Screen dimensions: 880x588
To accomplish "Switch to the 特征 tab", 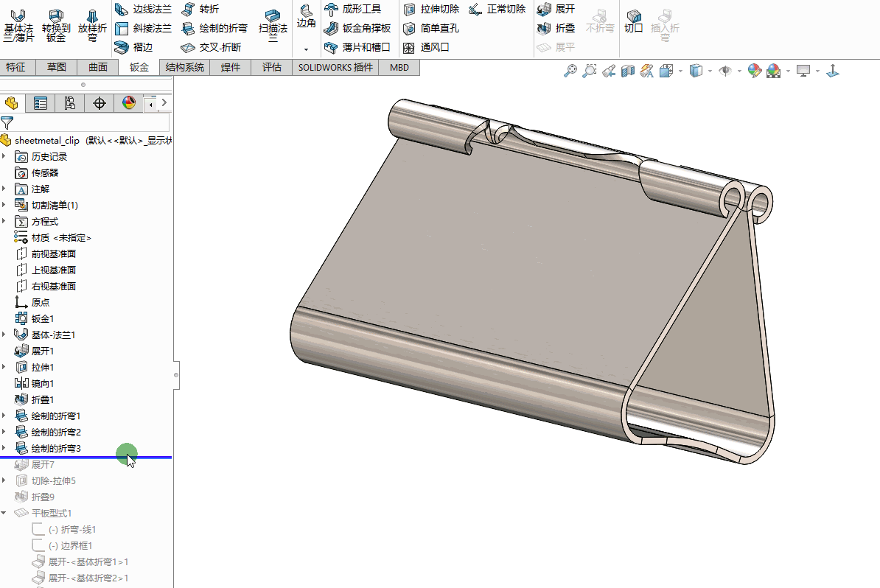I will pos(15,67).
